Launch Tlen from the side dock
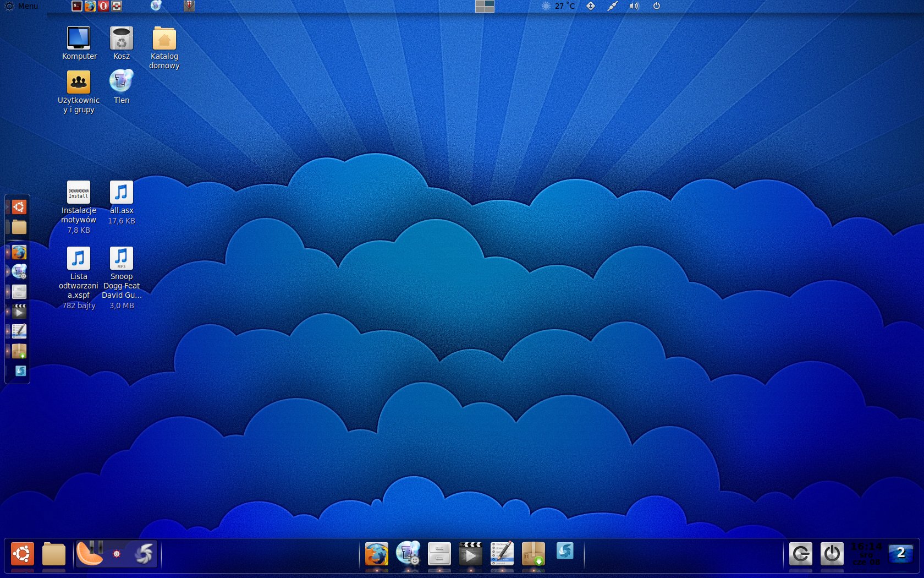The height and width of the screenshot is (578, 924). click(x=19, y=271)
